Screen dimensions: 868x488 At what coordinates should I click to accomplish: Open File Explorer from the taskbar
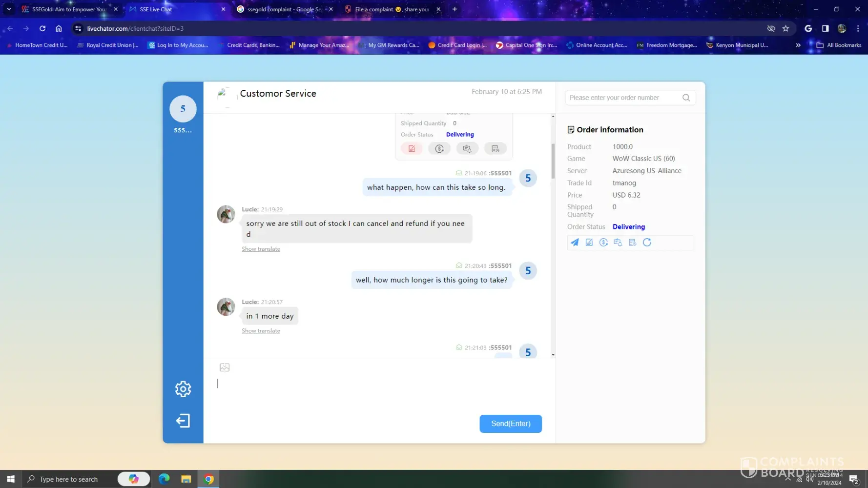tap(186, 479)
